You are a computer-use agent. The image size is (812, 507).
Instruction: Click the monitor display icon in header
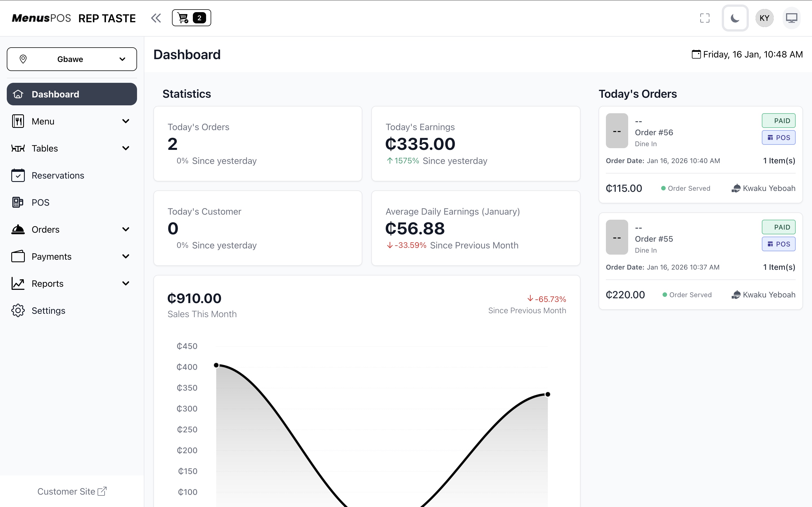791,18
